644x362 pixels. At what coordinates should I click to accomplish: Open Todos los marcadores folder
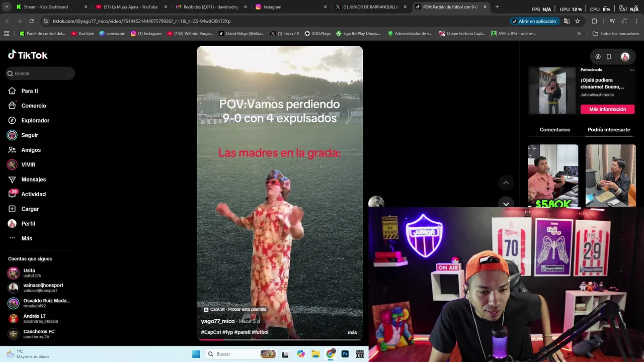coord(616,34)
